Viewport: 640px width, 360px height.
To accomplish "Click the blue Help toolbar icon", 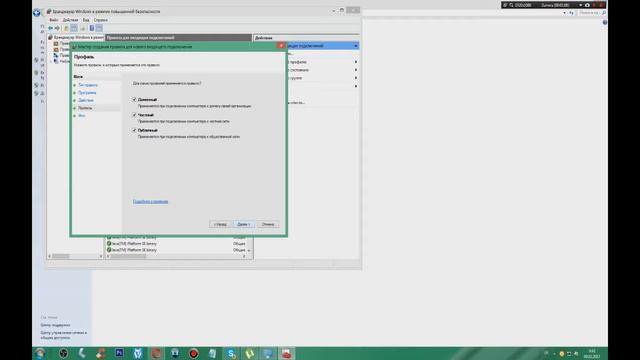I will click(92, 28).
